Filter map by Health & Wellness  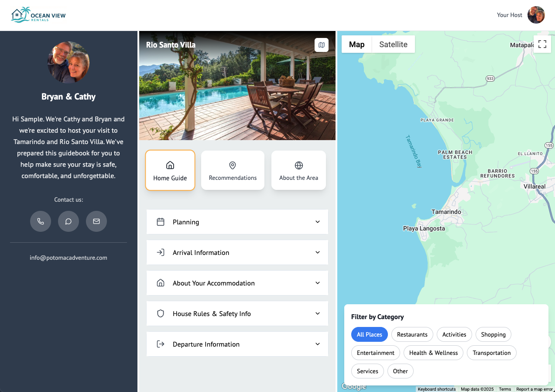click(434, 353)
